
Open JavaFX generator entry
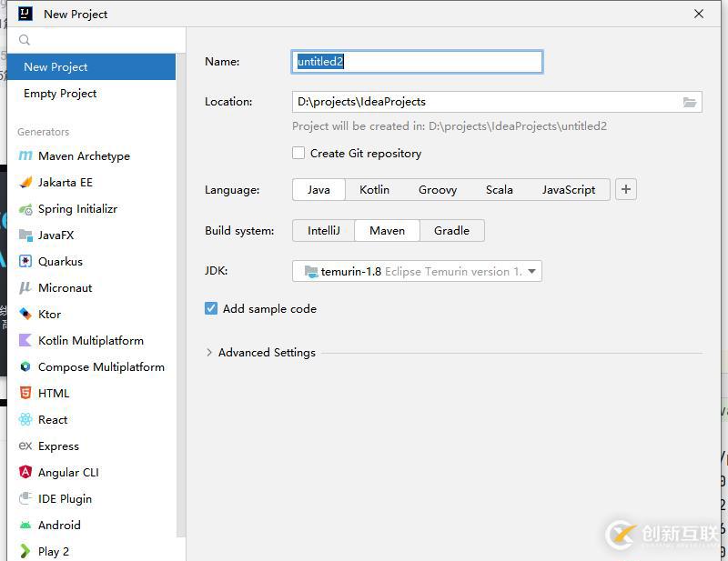pyautogui.click(x=92, y=235)
